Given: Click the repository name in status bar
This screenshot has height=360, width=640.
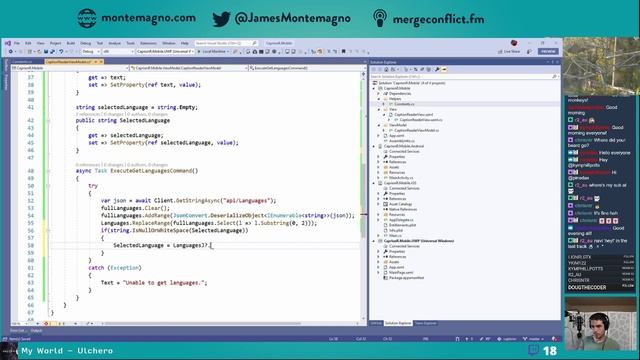Looking at the screenshot, I should (506, 339).
